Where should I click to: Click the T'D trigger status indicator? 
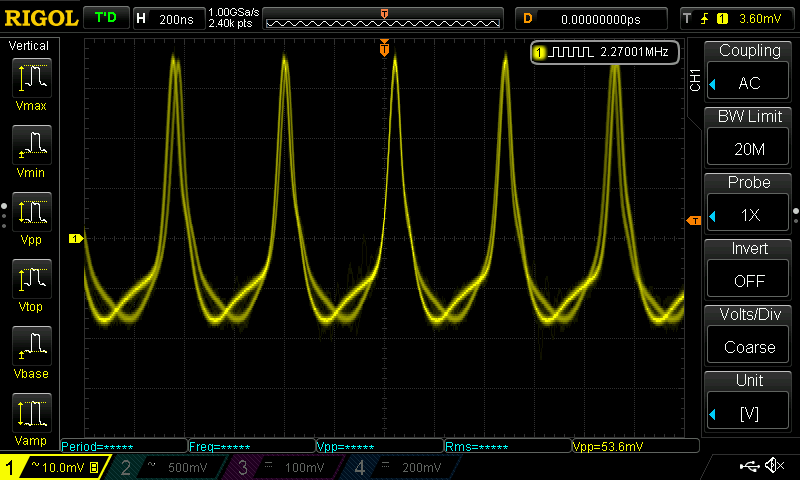pyautogui.click(x=106, y=18)
